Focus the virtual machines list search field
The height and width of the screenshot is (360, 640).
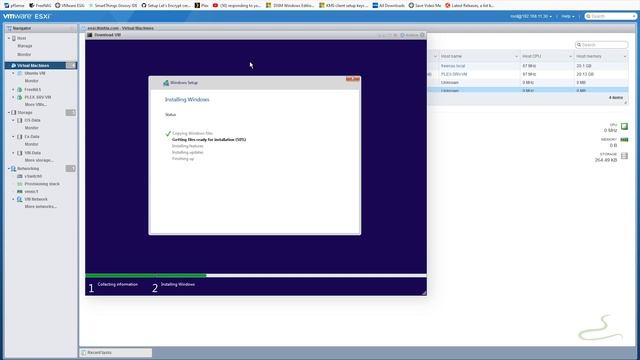601,45
